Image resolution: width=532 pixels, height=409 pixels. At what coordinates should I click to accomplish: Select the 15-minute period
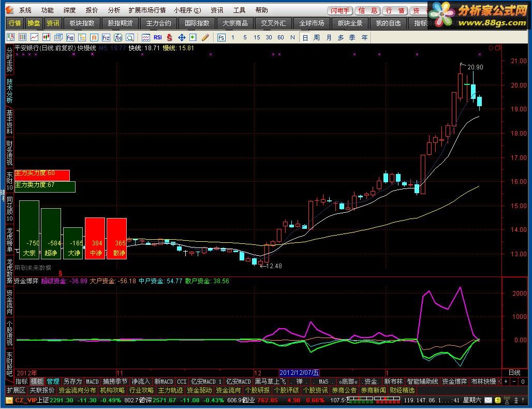coord(257,37)
